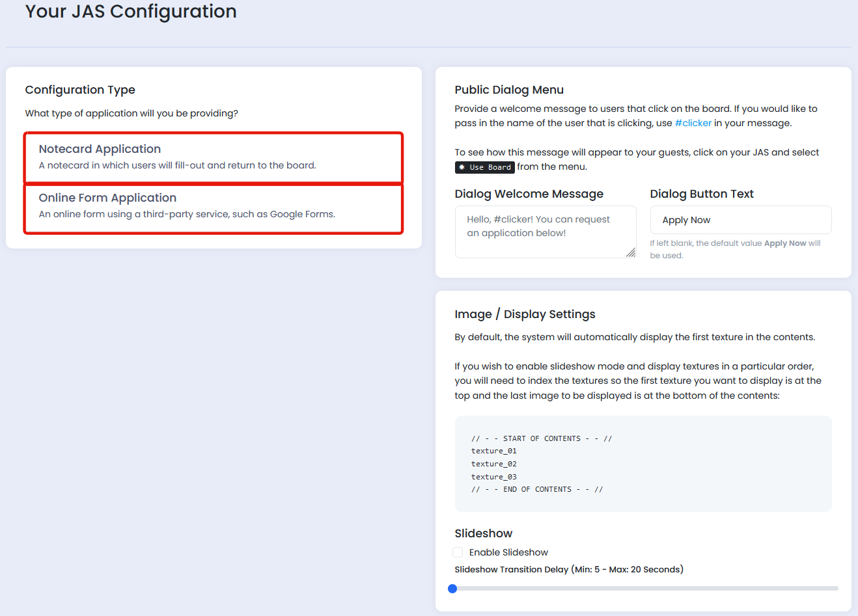Click the Your JAS Configuration page heading
The width and height of the screenshot is (858, 616).
[x=131, y=11]
